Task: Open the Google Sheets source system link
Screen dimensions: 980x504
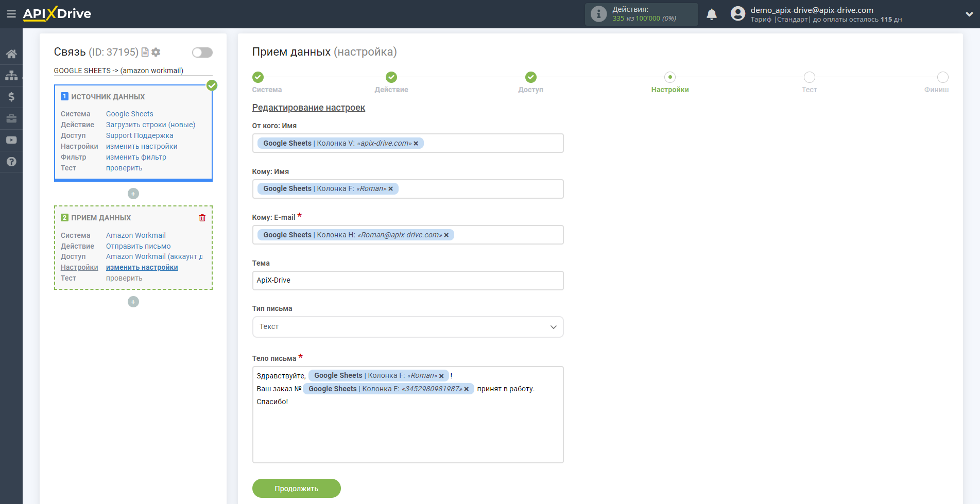Action: [130, 114]
